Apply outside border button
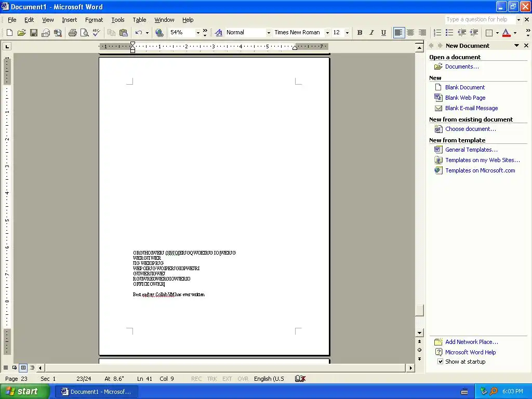This screenshot has height=399, width=532. (x=489, y=33)
